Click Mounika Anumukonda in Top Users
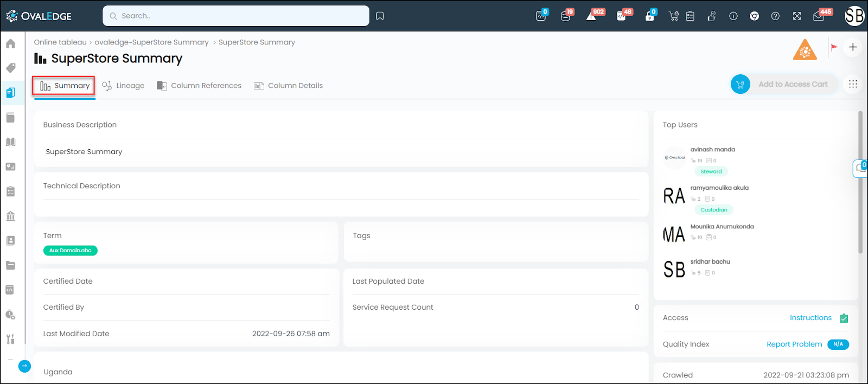The height and width of the screenshot is (384, 868). (x=722, y=227)
